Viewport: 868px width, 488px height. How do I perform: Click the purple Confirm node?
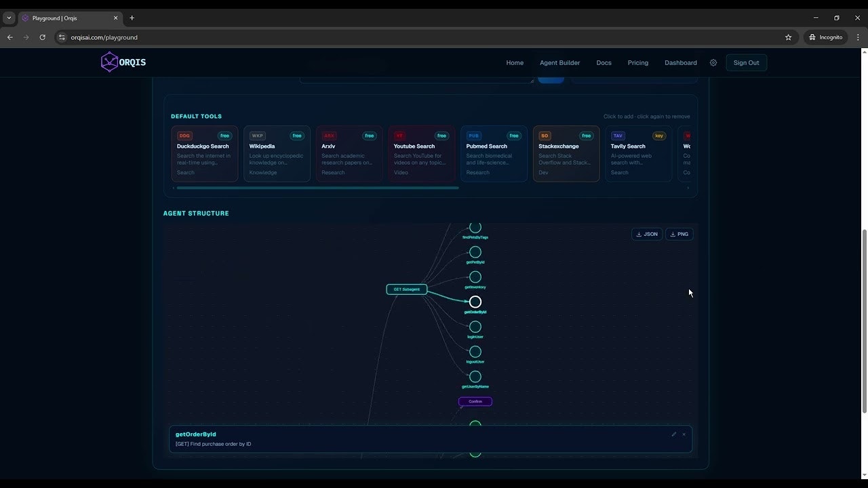pos(475,401)
